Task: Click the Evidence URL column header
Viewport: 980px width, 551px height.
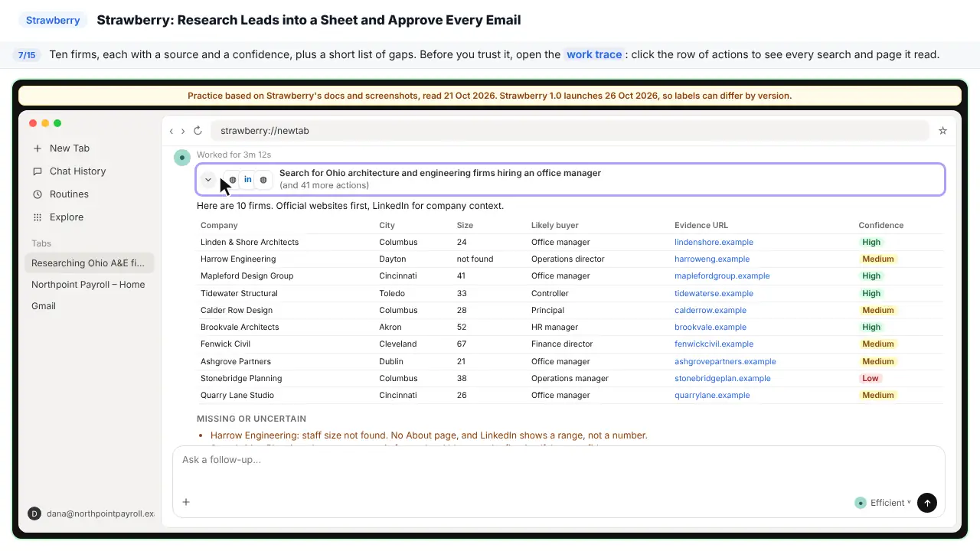Action: 701,225
